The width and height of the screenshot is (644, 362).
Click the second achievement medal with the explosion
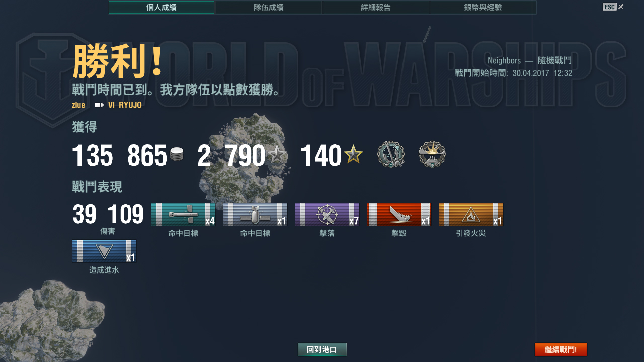point(432,154)
